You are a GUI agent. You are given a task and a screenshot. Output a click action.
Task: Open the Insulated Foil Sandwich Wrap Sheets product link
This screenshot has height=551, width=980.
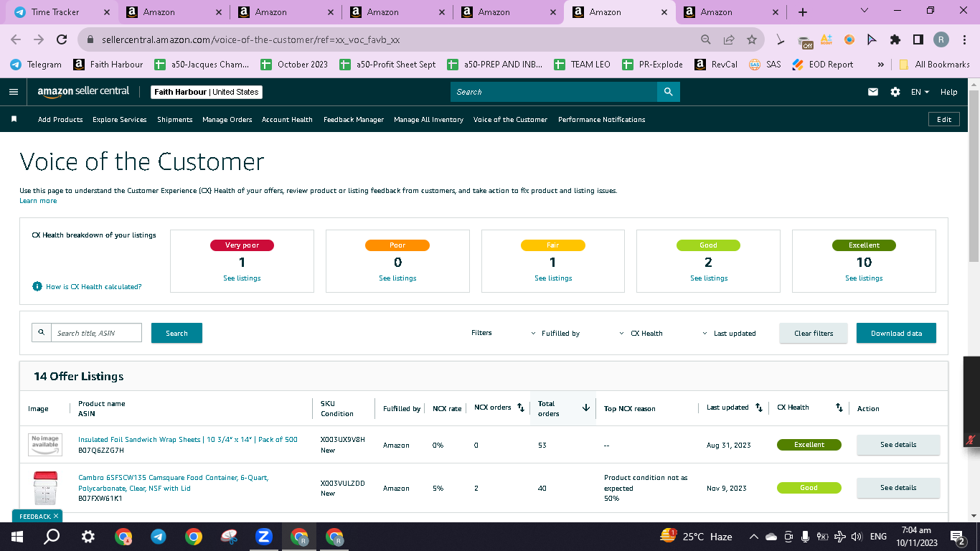188,439
